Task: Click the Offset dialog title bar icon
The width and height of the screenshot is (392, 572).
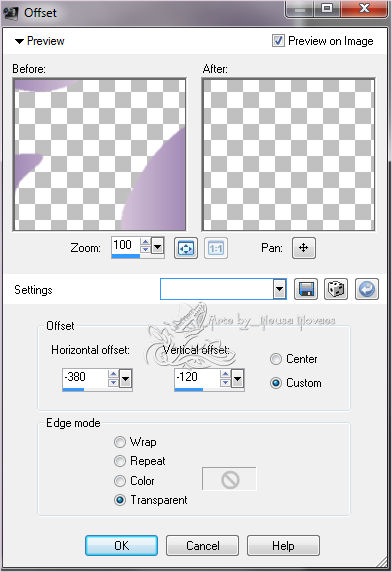Action: pos(11,13)
